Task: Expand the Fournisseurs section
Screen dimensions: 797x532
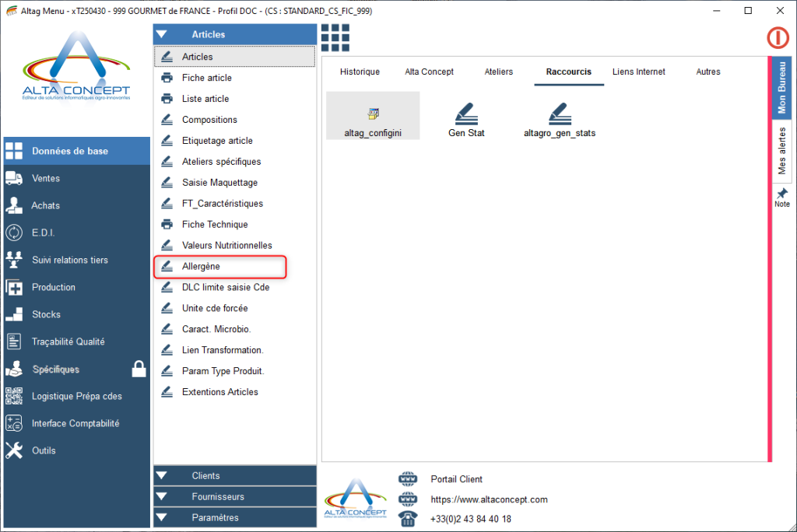Action: (x=234, y=496)
